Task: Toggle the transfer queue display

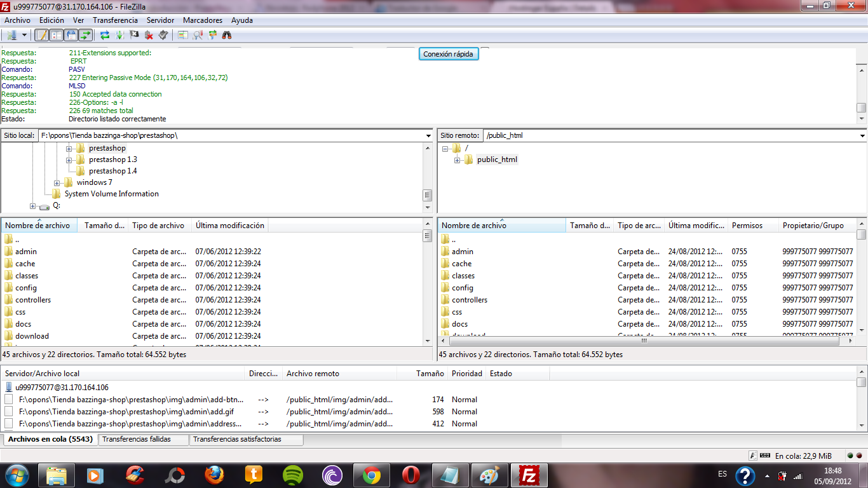Action: (x=85, y=35)
